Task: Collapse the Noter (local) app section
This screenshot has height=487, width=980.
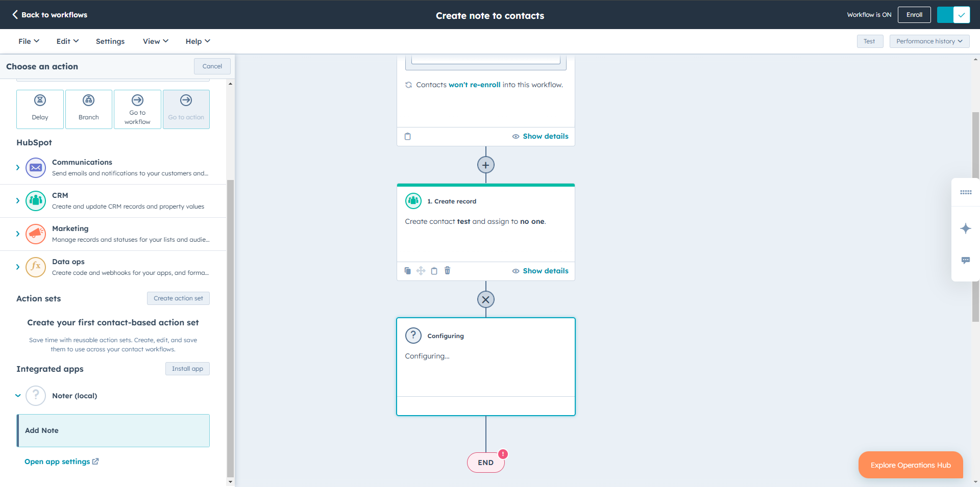Action: [x=18, y=395]
